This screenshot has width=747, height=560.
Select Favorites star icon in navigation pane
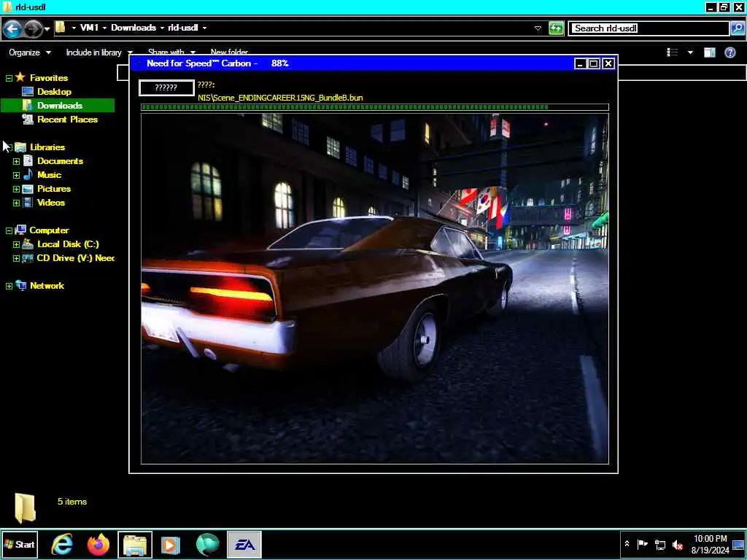tap(20, 77)
